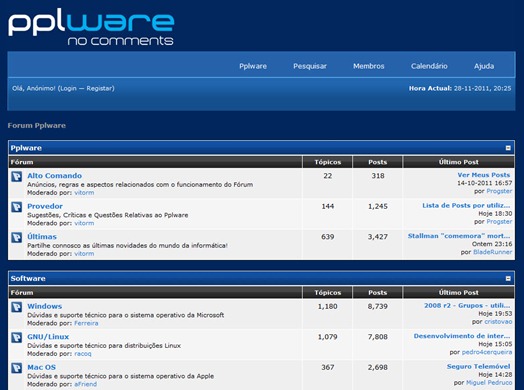View cristovao's profile
This screenshot has height=390, width=524.
click(498, 321)
